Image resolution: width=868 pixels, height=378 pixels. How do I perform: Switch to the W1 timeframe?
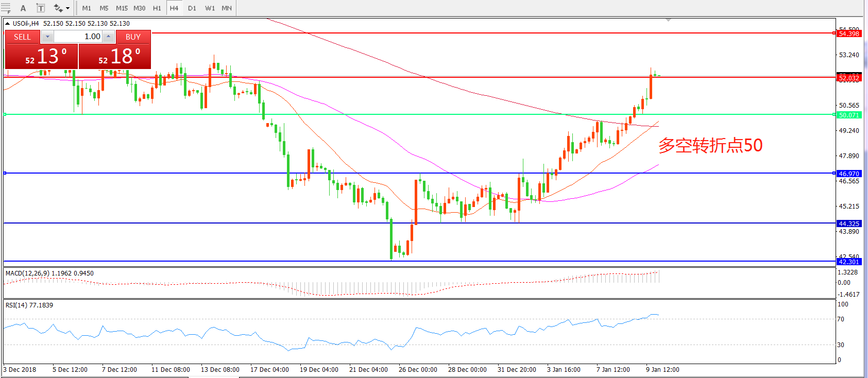pos(210,8)
